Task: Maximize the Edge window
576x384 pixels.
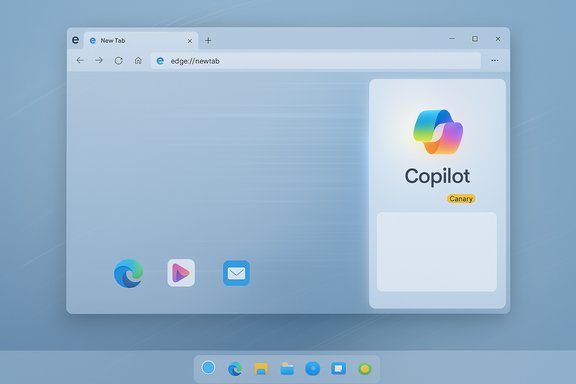Action: coord(475,39)
